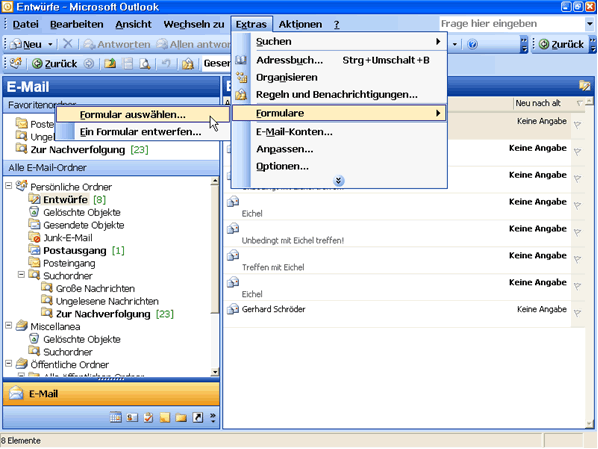Click folder tree scrollbar down arrow
The image size is (598, 449).
tap(215, 372)
